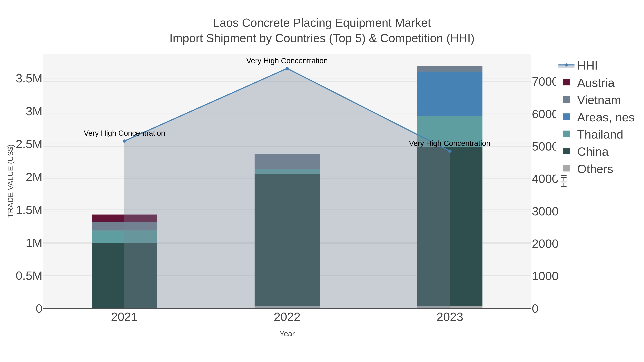This screenshot has height=362, width=644.
Task: Click the 1000 HHI axis tick label
Action: (545, 276)
